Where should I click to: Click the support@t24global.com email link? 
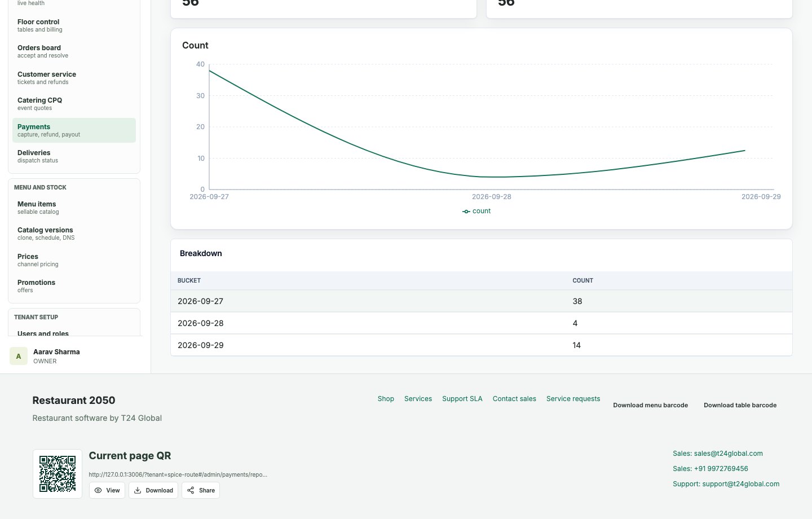click(726, 484)
